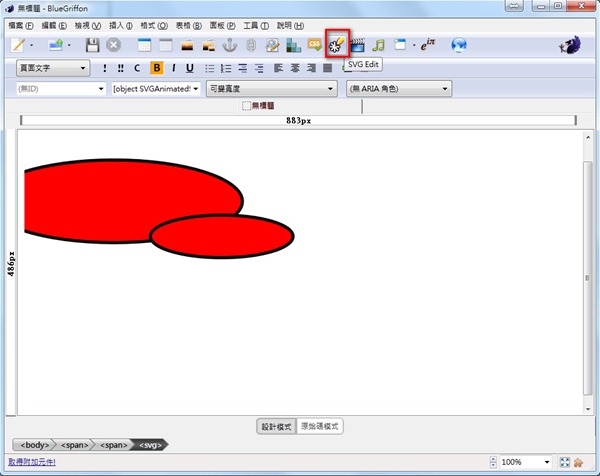Viewport: 600px width, 476px height.
Task: Apply emphasis with the single exclamation icon
Action: click(104, 68)
